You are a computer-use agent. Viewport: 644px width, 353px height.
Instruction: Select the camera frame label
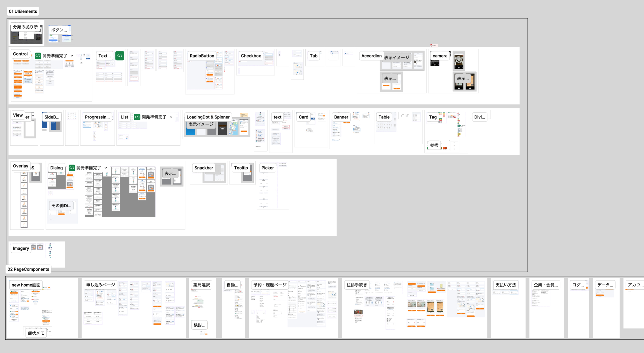click(x=439, y=56)
